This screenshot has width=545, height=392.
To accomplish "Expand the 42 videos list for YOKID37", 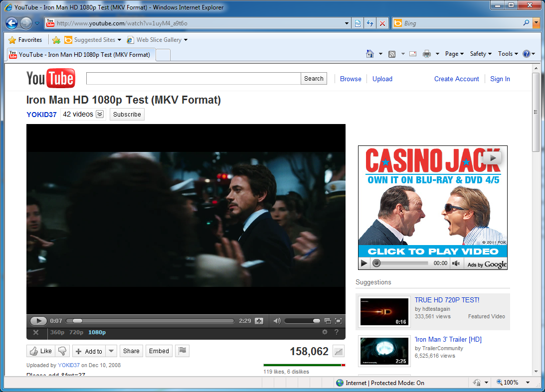I will tap(99, 114).
